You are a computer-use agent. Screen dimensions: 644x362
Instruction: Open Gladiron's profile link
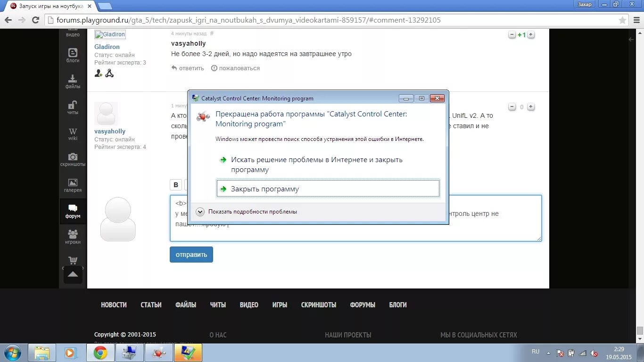pos(107,47)
